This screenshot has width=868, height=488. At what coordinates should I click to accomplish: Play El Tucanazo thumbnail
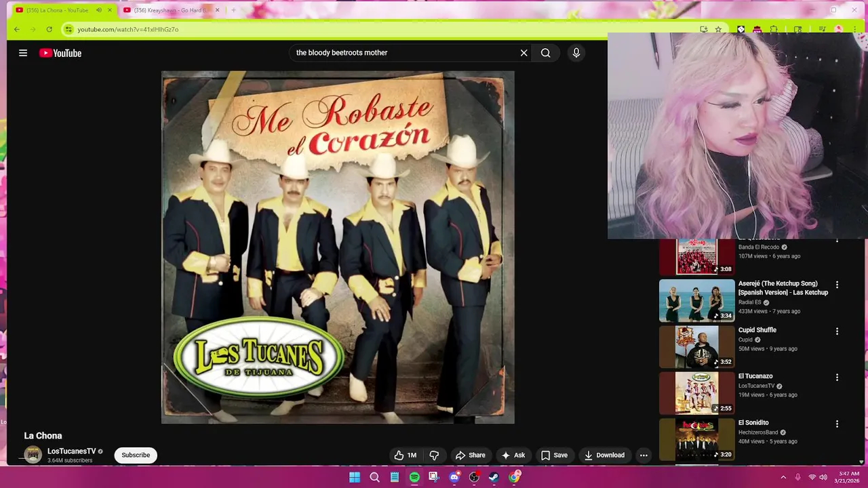coord(696,393)
